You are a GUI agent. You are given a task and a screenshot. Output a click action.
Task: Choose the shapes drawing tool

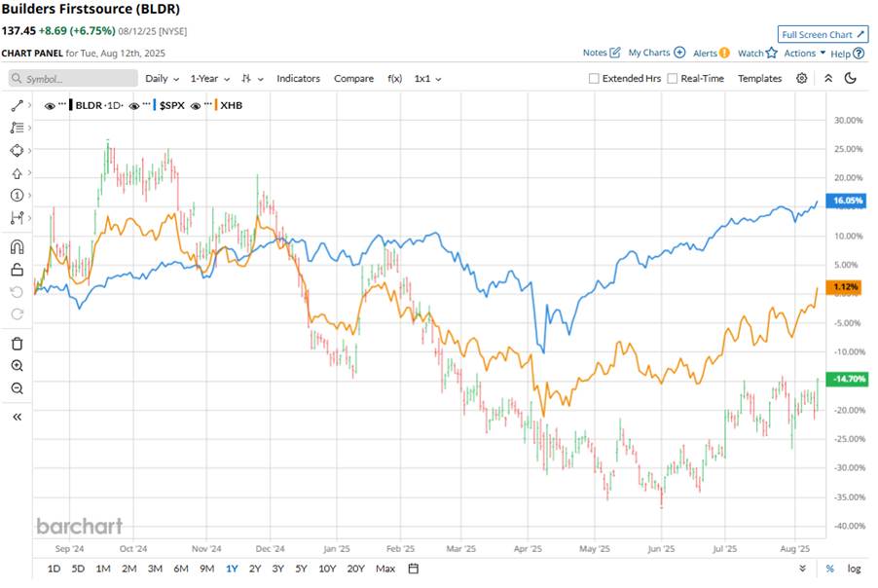point(17,150)
